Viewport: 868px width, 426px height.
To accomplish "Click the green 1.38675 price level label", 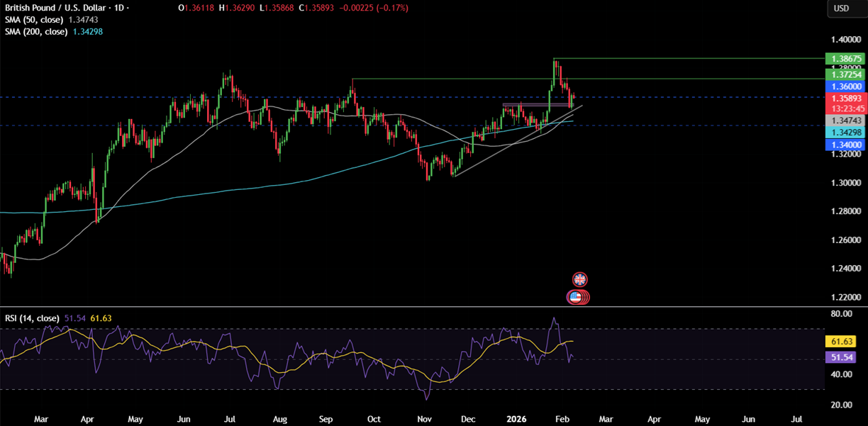I will coord(844,58).
